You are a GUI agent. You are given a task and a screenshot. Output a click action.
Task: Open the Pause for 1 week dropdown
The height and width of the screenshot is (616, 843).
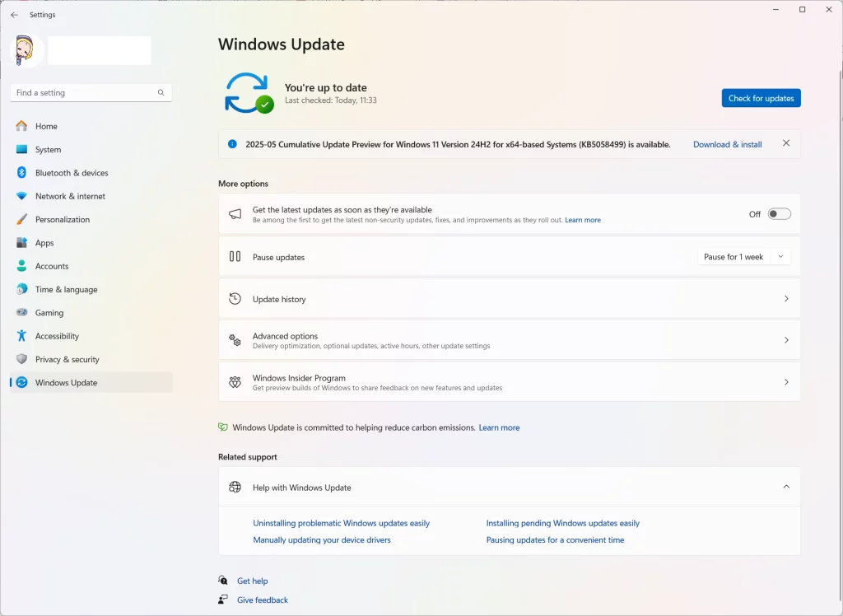pyautogui.click(x=780, y=257)
